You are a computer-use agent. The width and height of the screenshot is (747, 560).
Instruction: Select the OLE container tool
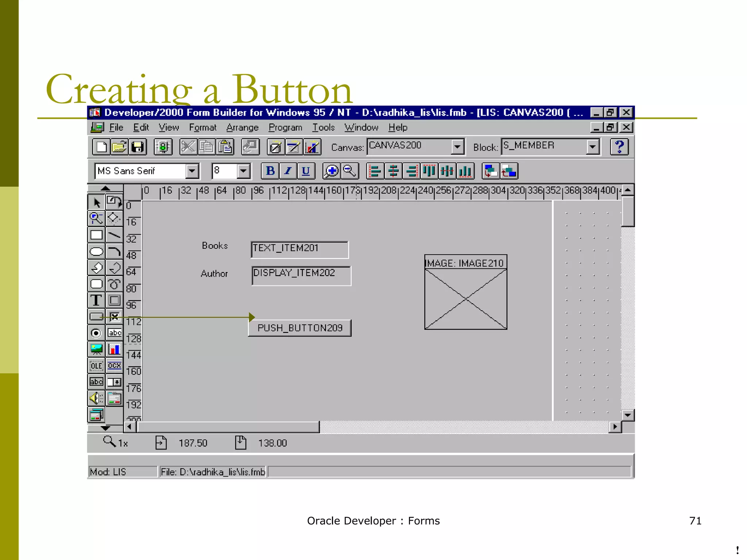click(x=96, y=366)
